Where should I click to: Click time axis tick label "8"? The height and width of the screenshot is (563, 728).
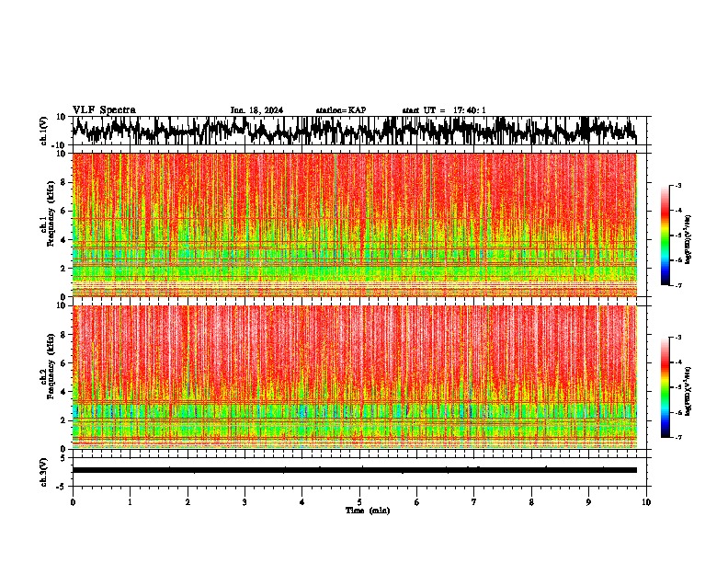click(531, 502)
